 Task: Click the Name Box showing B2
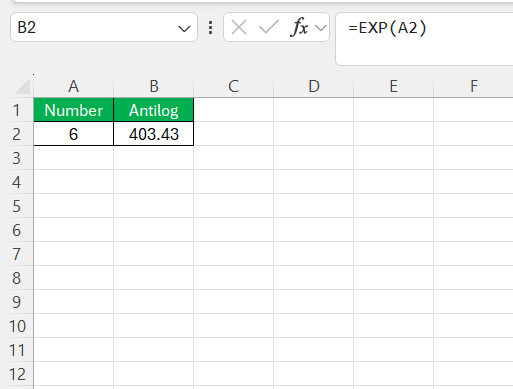(x=104, y=27)
